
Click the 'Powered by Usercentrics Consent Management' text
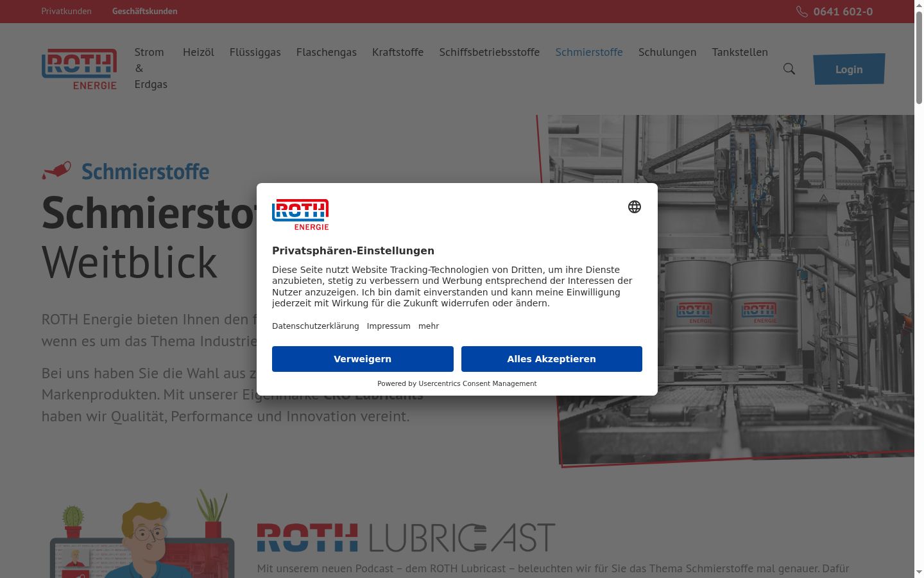[457, 383]
